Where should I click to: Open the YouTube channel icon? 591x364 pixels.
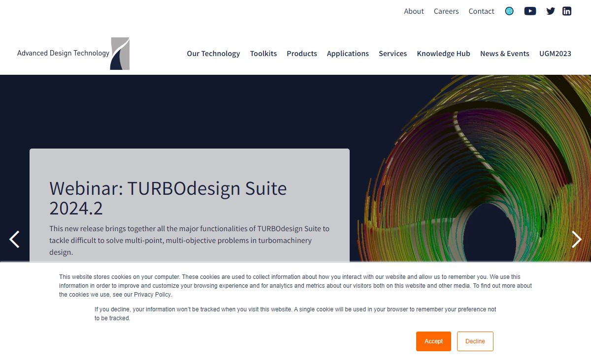pos(530,11)
